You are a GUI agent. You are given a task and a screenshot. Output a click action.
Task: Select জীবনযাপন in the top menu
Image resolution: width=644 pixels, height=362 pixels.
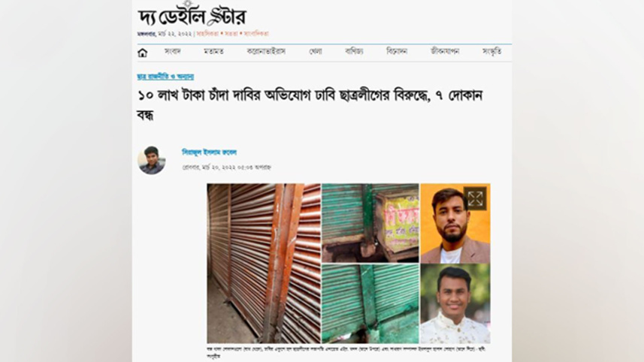coord(445,51)
